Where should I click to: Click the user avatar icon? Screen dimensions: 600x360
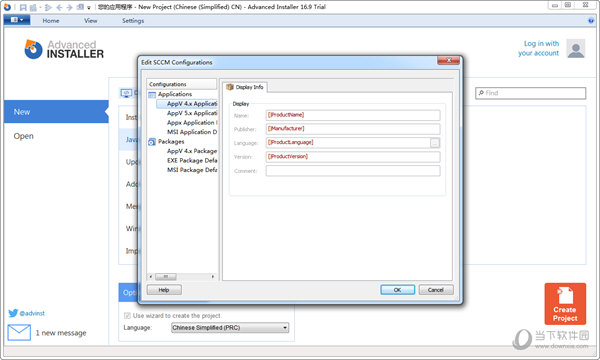point(576,49)
